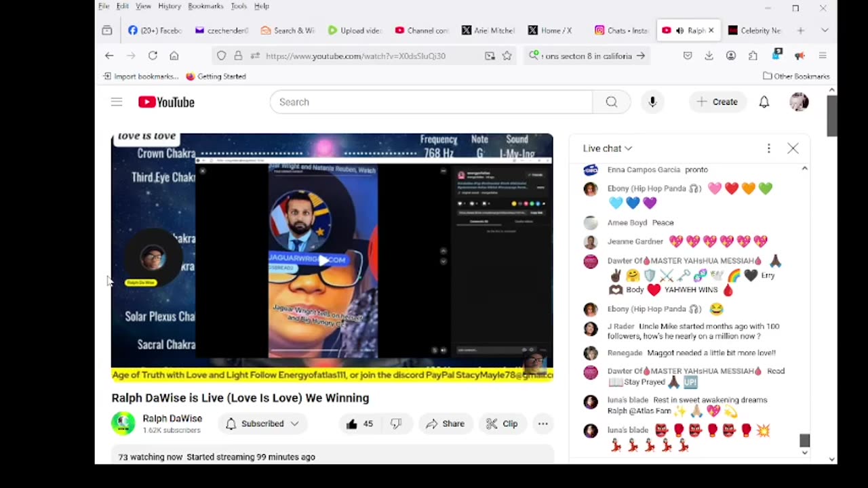The width and height of the screenshot is (868, 488).
Task: Open the Help menu
Action: pyautogui.click(x=262, y=6)
